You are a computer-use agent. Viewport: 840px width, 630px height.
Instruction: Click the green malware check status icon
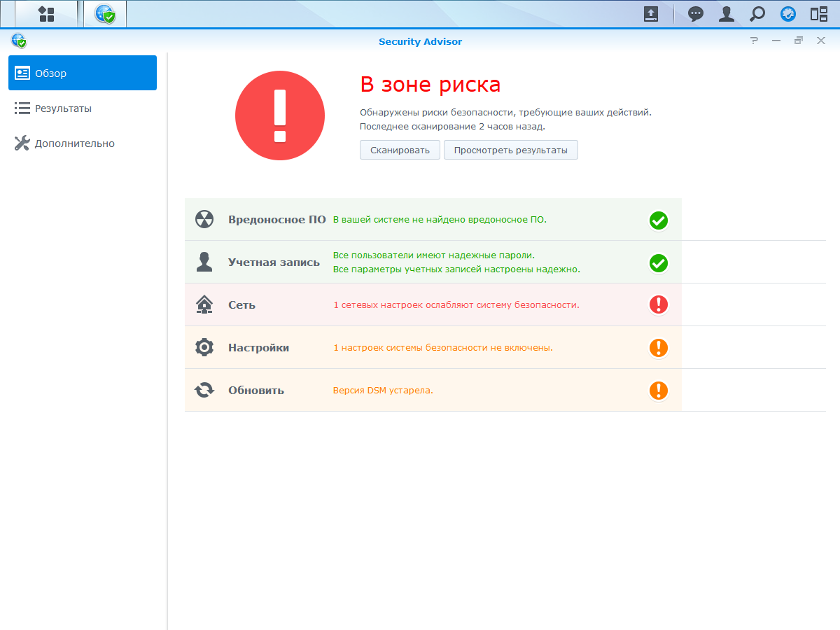pos(658,220)
